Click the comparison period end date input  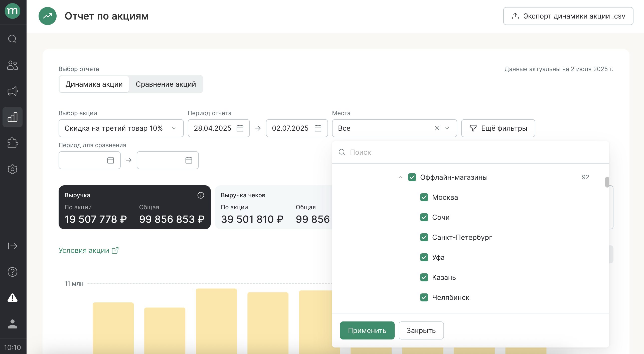pos(168,160)
